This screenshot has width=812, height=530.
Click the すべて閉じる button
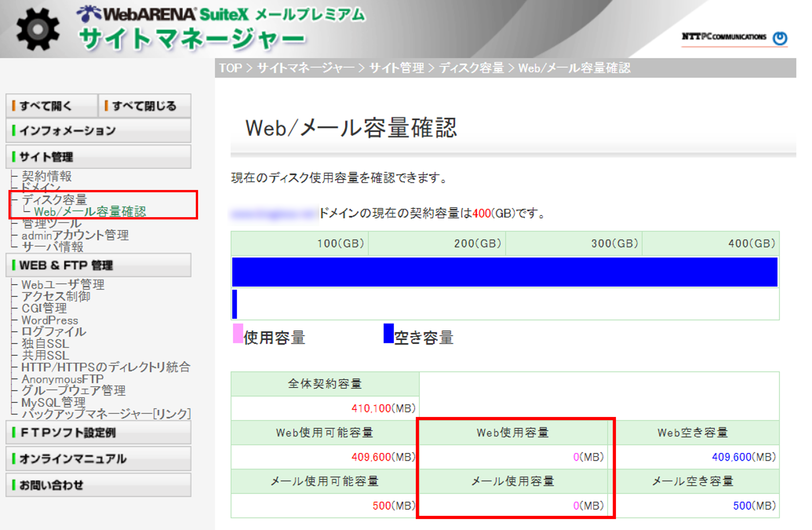coord(145,106)
